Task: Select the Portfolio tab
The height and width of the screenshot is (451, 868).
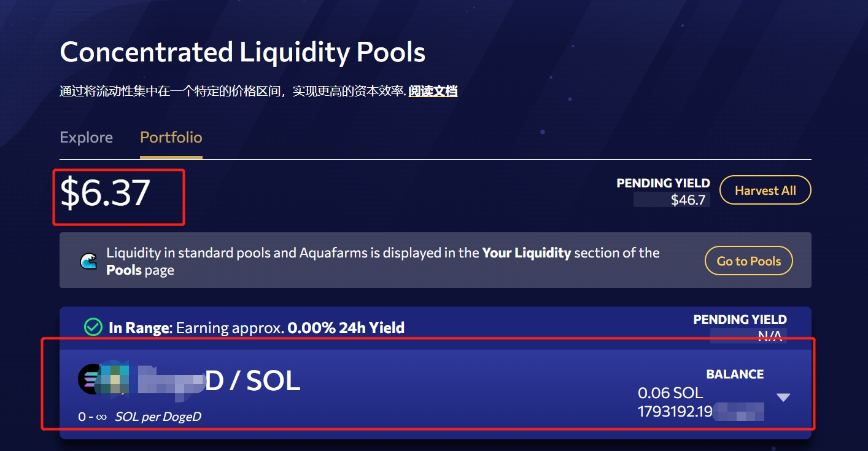Action: [171, 137]
